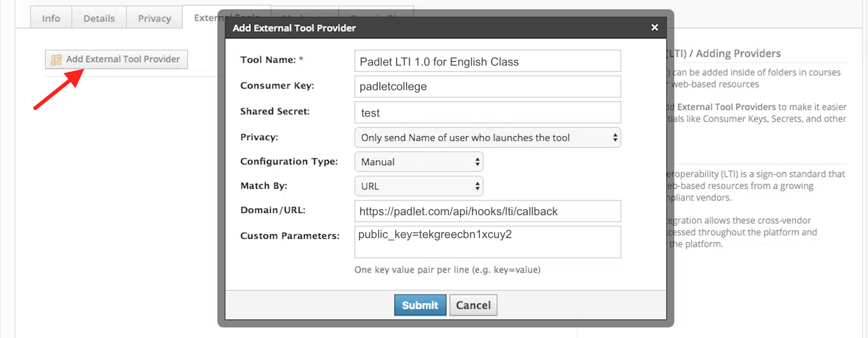This screenshot has width=868, height=338.
Task: Open the Privacy dropdown in the dialog
Action: [x=487, y=138]
